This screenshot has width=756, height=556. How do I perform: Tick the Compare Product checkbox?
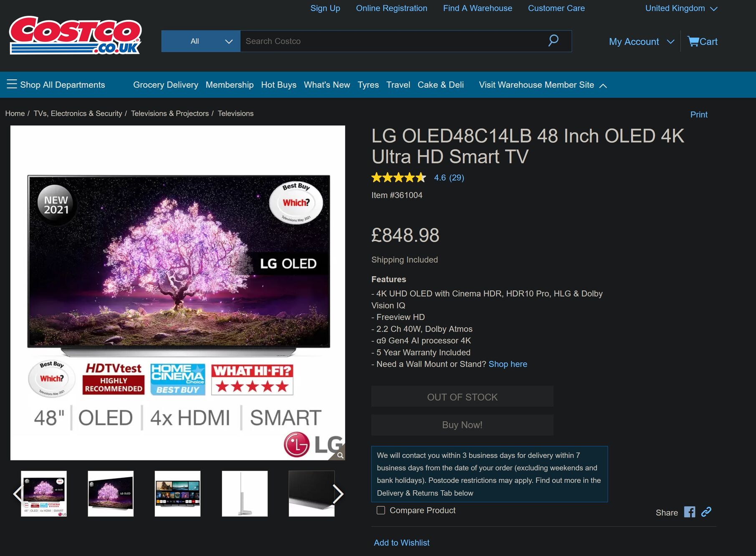tap(381, 510)
